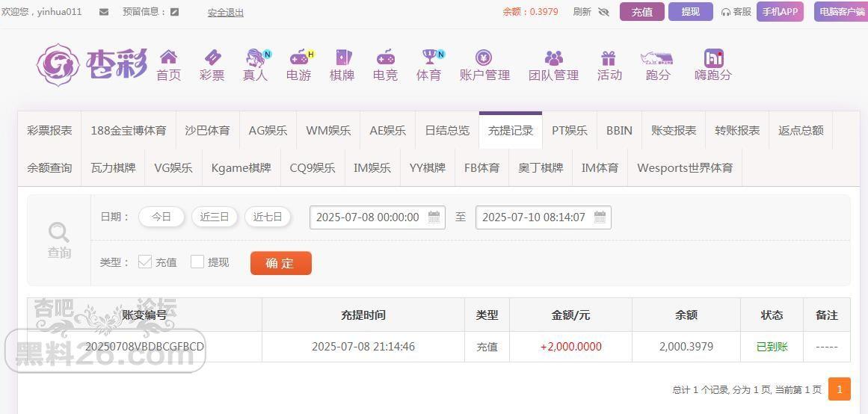Viewport: 868px width, 414px height.
Task: Select 近七日 date range
Action: pyautogui.click(x=268, y=217)
